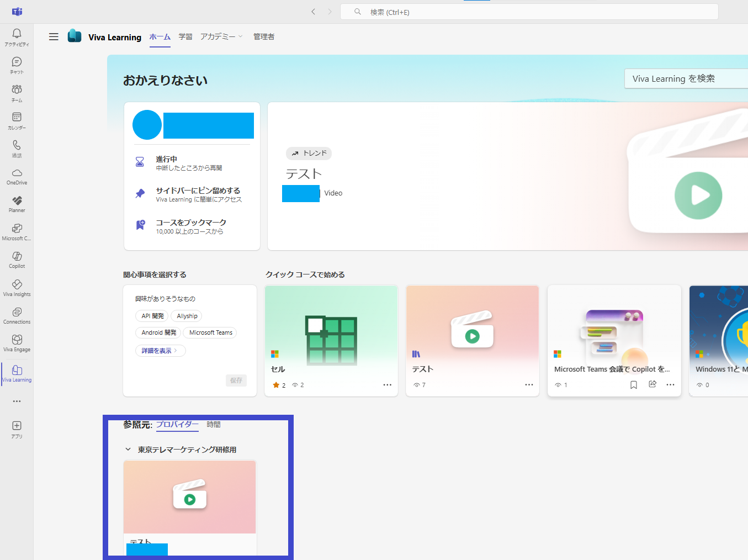Open the セル course thumbnail
The height and width of the screenshot is (560, 748).
[x=331, y=325]
